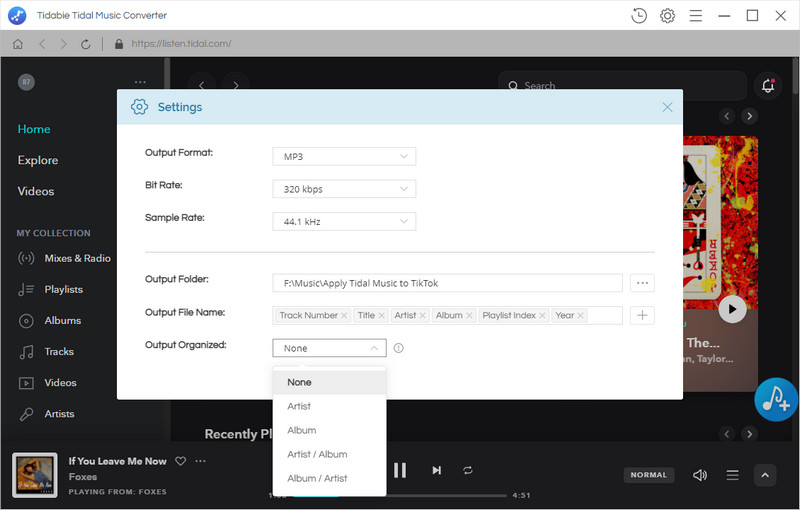Open Videos under the Explore section

[x=36, y=191]
